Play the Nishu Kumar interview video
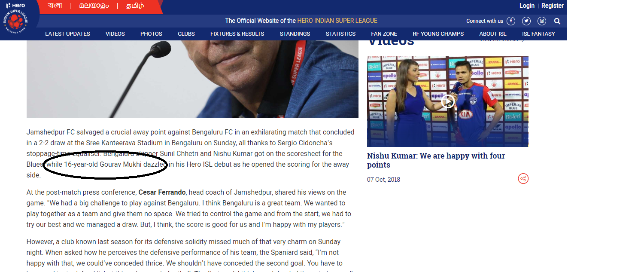This screenshot has height=272, width=644. pyautogui.click(x=448, y=101)
